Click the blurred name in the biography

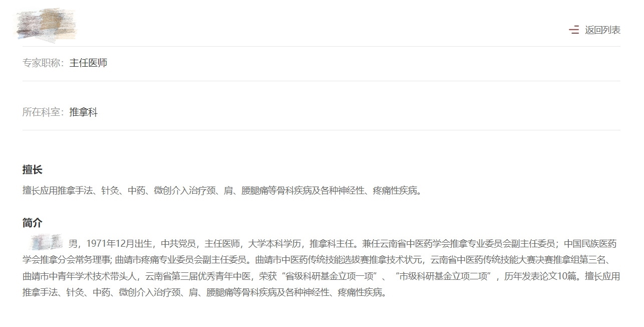point(46,242)
